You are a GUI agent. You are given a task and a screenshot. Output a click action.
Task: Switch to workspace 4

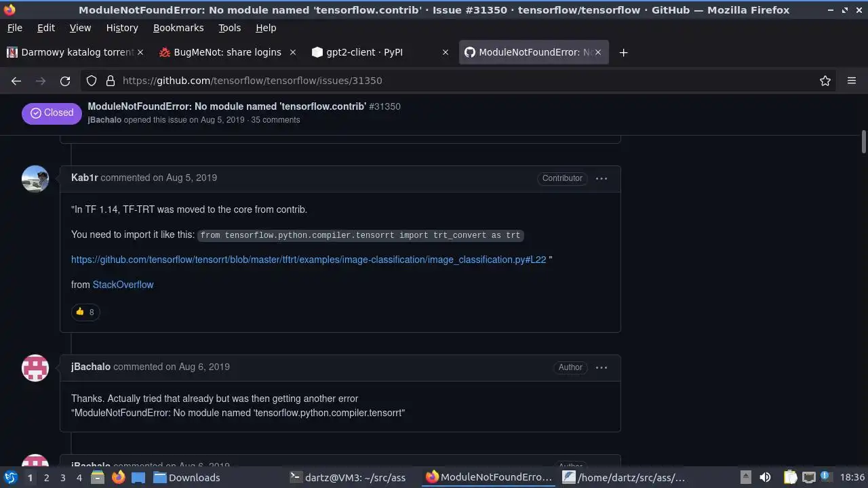(79, 478)
